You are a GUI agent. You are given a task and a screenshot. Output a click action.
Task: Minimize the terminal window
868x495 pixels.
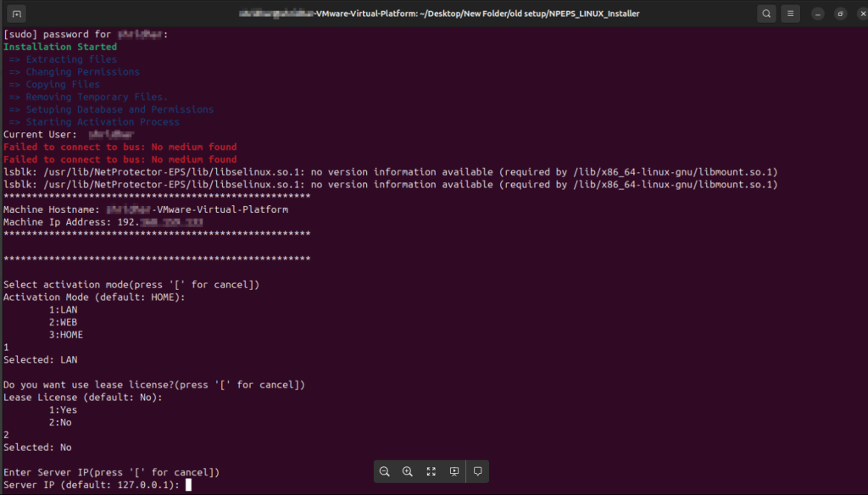coord(817,14)
